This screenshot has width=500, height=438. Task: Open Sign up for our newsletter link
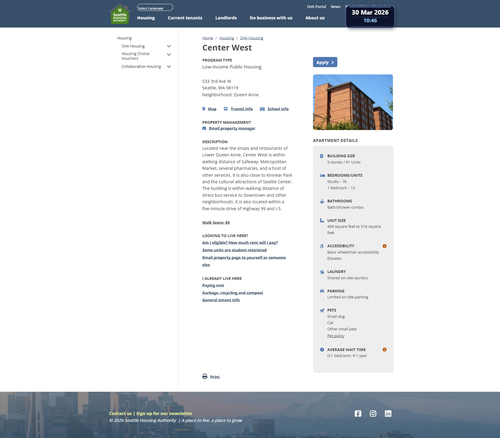pos(164,414)
